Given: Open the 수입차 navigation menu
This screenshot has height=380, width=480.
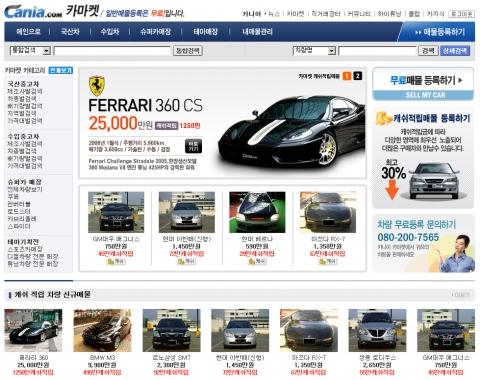Looking at the screenshot, I should (110, 32).
